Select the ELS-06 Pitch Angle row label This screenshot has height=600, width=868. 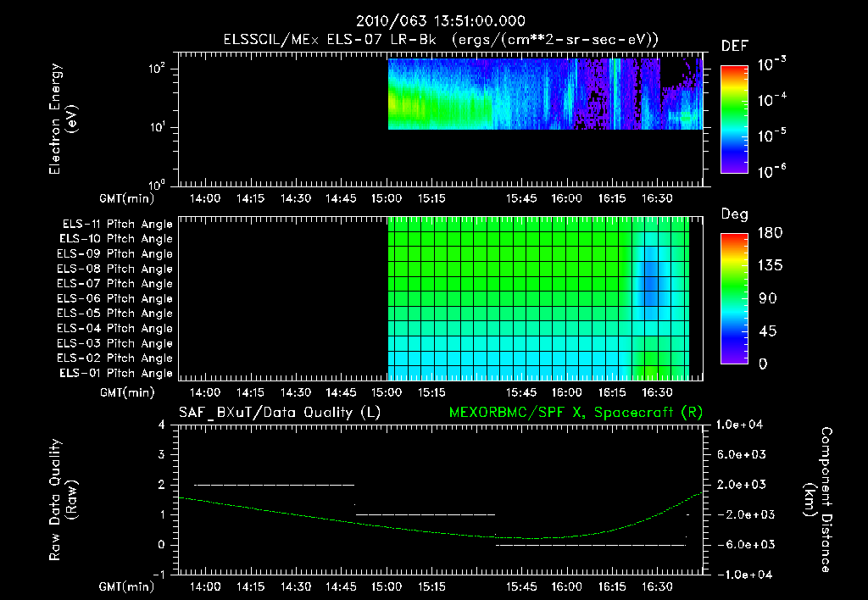point(114,299)
